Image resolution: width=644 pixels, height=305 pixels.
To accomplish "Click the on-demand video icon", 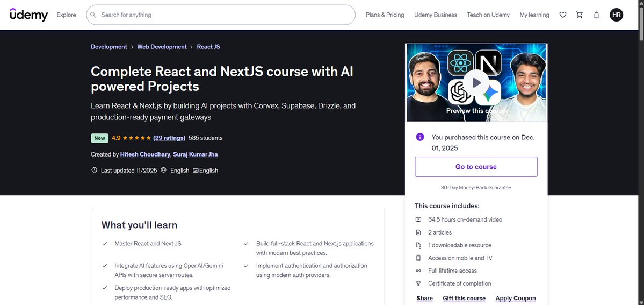I will pyautogui.click(x=418, y=220).
